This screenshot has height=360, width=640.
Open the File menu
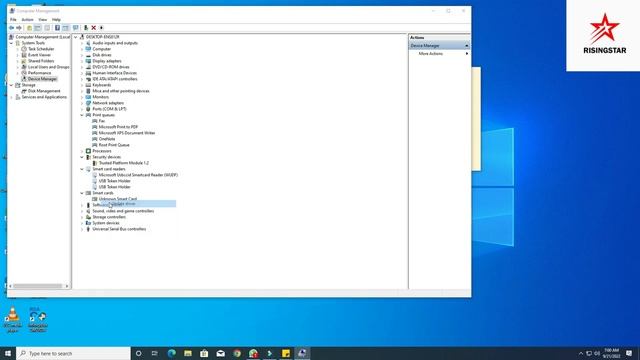(x=13, y=20)
